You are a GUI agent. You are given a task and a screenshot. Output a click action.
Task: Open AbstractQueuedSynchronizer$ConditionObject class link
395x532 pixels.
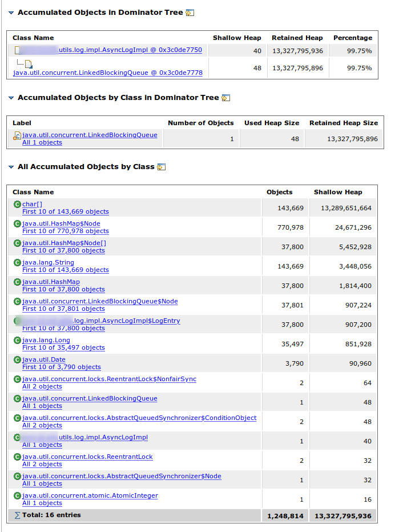coord(139,418)
